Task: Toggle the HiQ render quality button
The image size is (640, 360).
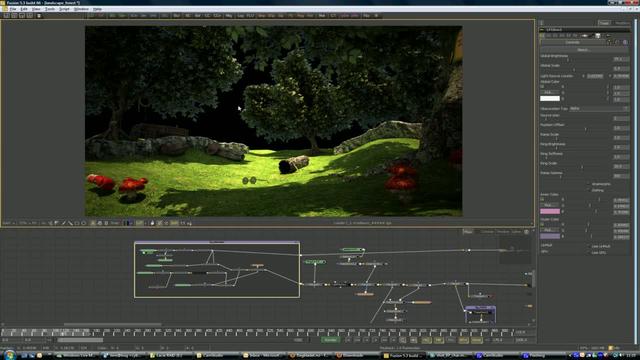Action: (x=427, y=340)
